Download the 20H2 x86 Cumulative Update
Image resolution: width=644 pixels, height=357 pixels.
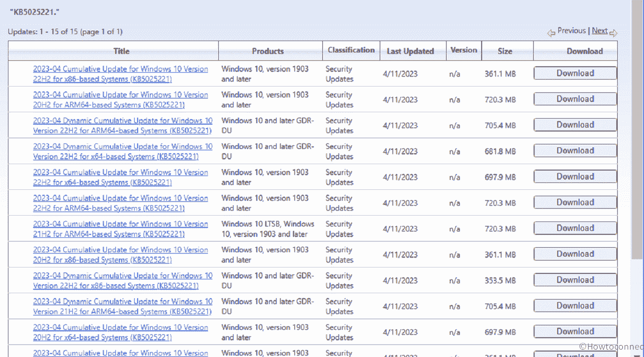tap(575, 254)
